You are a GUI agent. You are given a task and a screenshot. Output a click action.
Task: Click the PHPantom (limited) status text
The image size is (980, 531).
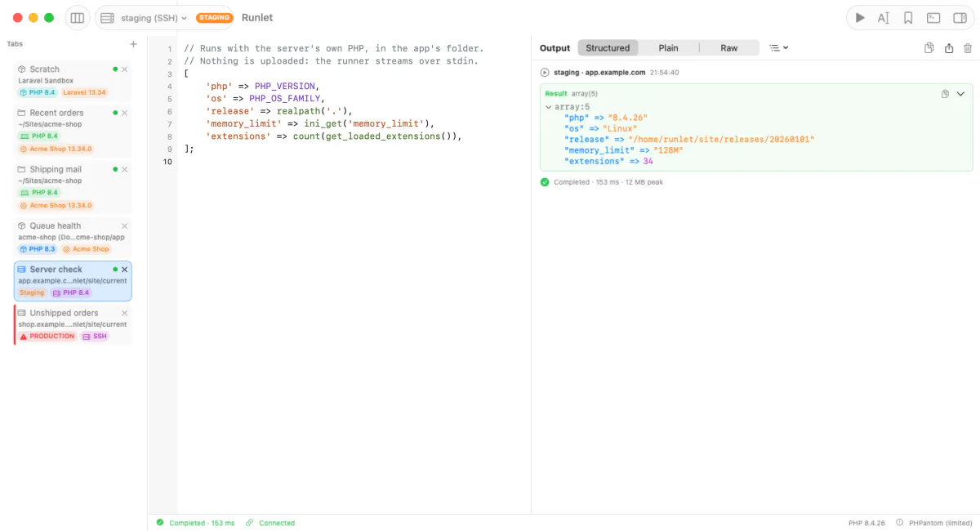click(940, 523)
